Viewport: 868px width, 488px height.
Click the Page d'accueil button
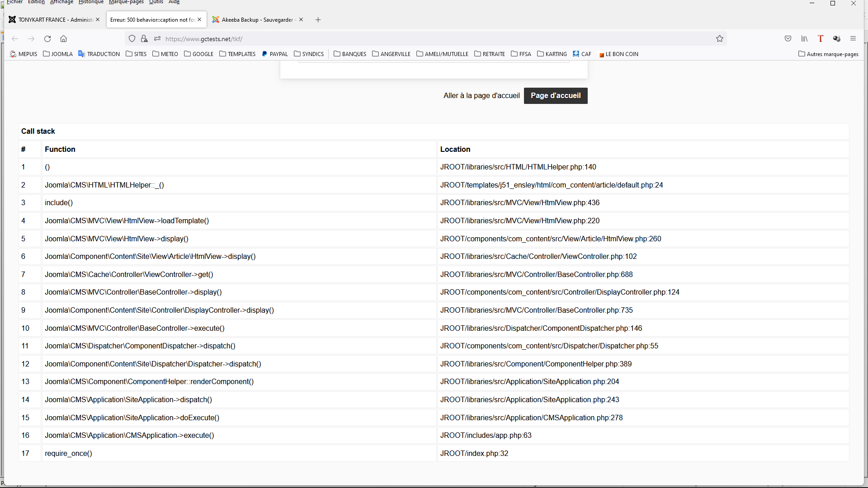556,96
